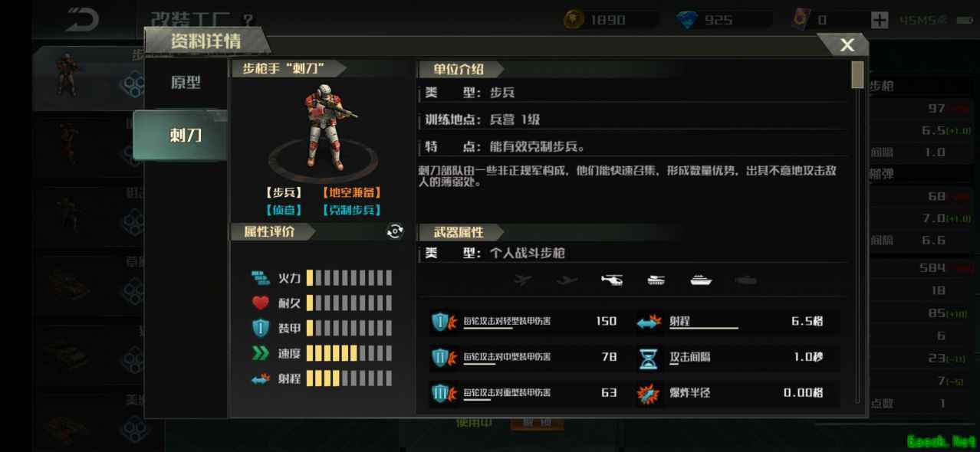Click the 【地空兼备】 tag
The height and width of the screenshot is (452, 980).
pos(350,193)
